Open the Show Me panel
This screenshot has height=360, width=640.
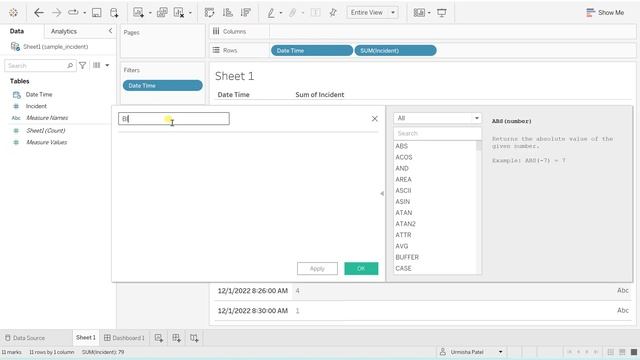pos(605,13)
